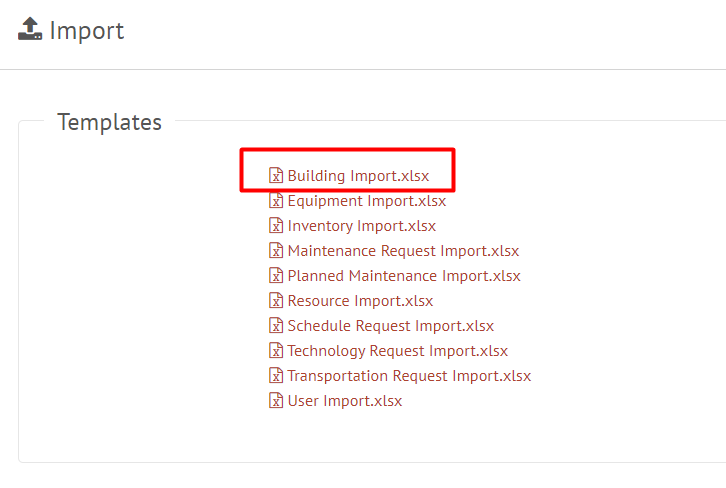Click the Excel icon beside Maintenance Request Import.xlsx

pyautogui.click(x=276, y=250)
